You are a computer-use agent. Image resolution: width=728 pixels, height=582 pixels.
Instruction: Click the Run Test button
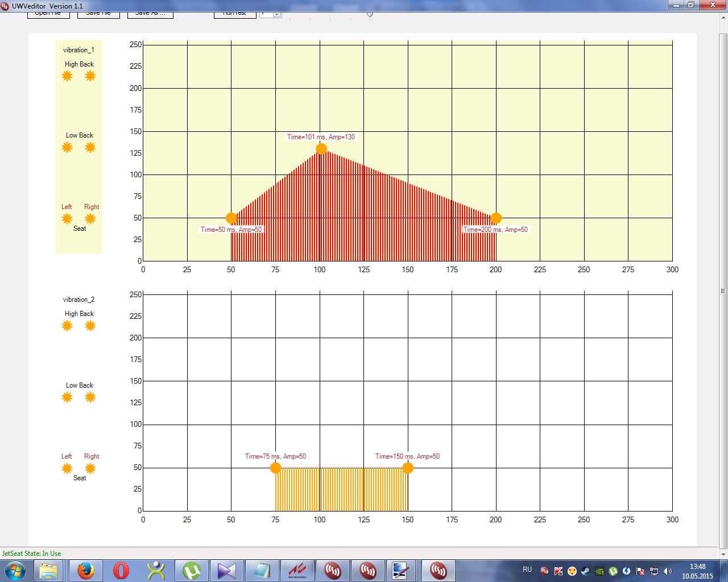[x=234, y=14]
